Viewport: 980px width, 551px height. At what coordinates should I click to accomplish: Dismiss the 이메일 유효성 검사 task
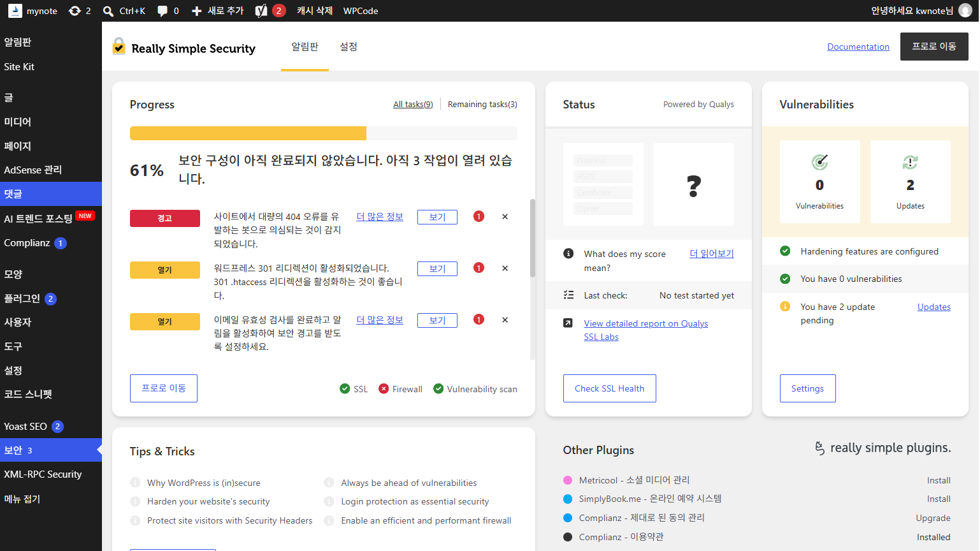[x=505, y=320]
